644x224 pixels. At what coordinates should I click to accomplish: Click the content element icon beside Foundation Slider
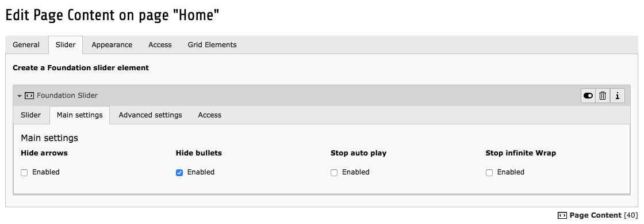29,96
